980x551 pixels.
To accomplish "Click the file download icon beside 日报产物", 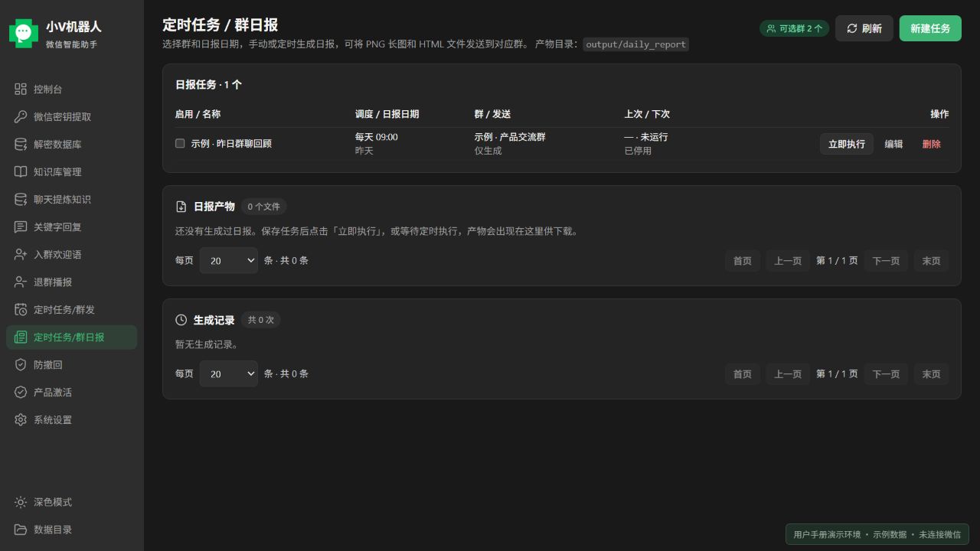I will 181,207.
